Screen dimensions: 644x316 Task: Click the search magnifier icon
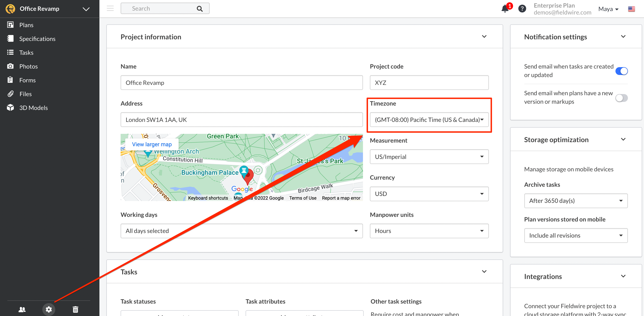pyautogui.click(x=200, y=9)
